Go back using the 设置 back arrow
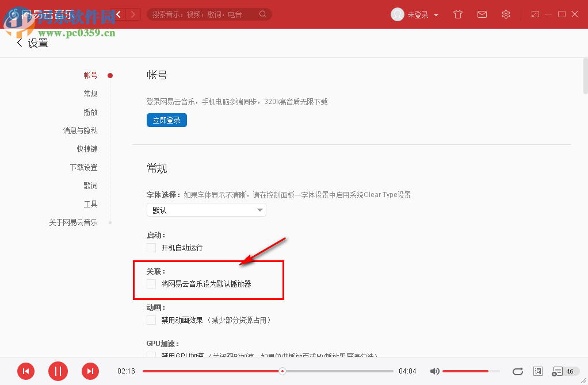This screenshot has height=385, width=588. coord(19,42)
